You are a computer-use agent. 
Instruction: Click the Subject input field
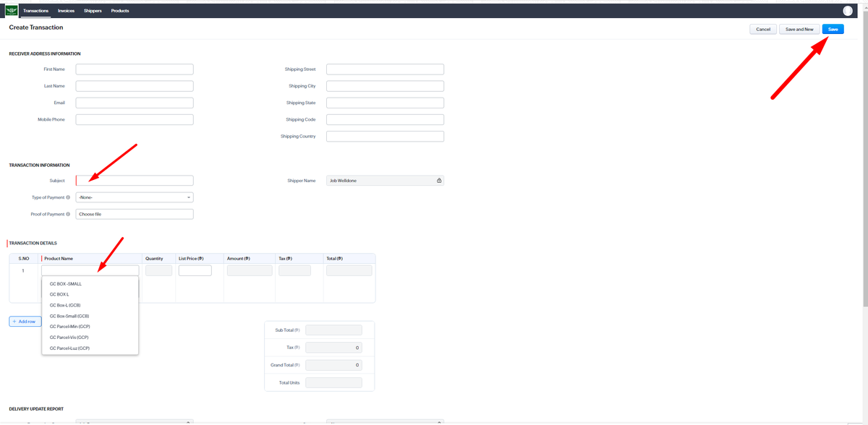135,181
